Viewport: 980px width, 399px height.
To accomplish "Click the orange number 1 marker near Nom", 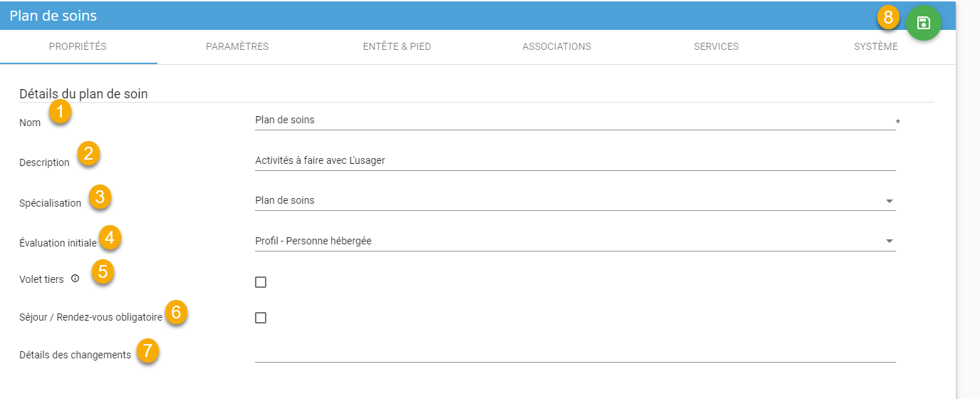I will click(61, 112).
